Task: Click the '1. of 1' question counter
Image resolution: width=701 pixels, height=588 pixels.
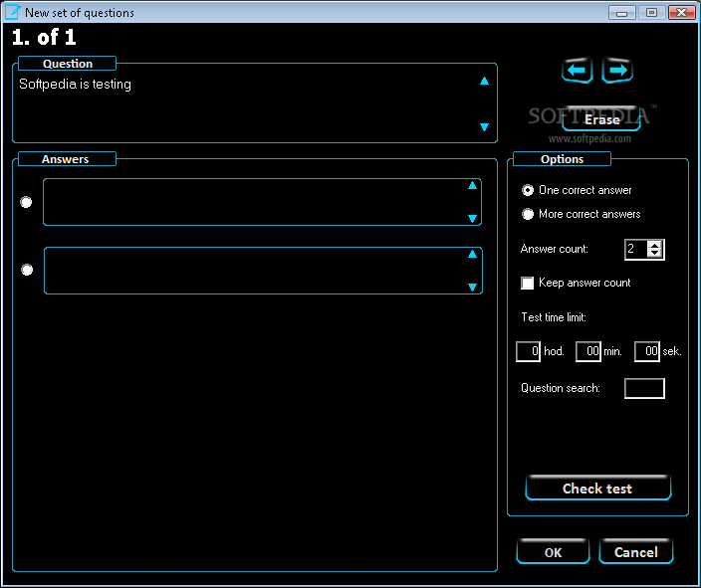Action: click(44, 37)
